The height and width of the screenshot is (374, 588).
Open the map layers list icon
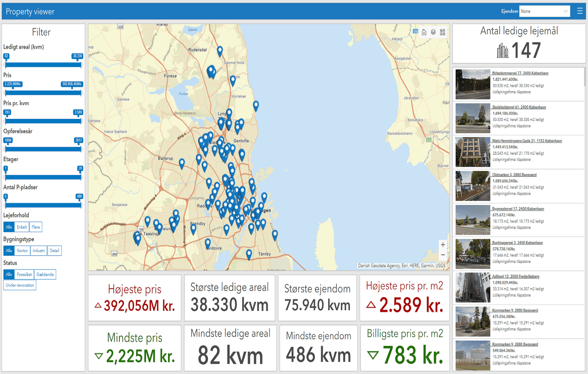(x=433, y=32)
